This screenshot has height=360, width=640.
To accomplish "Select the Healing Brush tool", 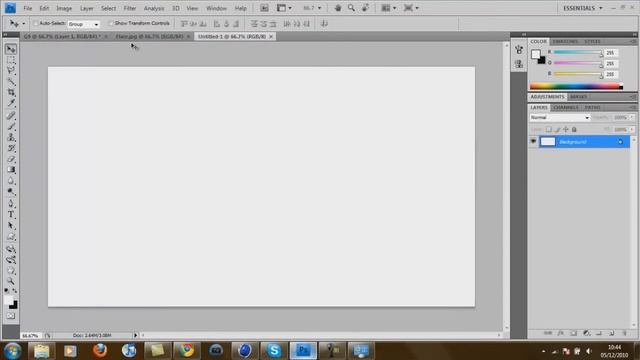I will (11, 116).
